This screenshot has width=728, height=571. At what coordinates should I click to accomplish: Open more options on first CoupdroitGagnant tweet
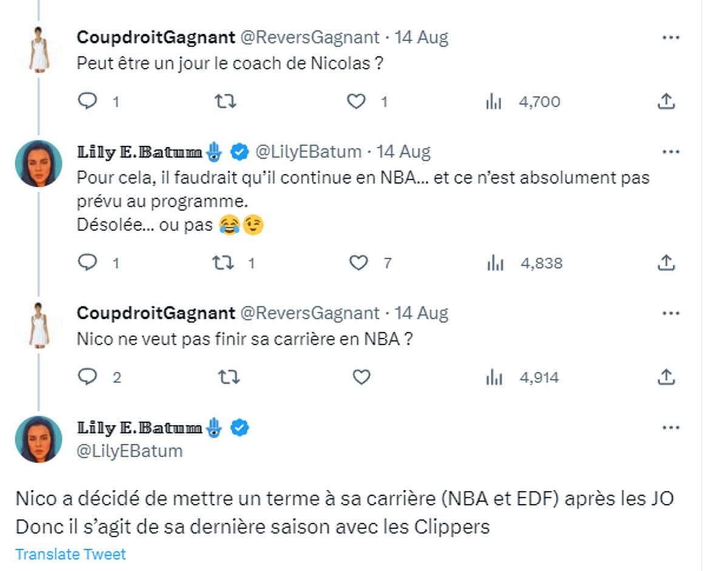(670, 38)
